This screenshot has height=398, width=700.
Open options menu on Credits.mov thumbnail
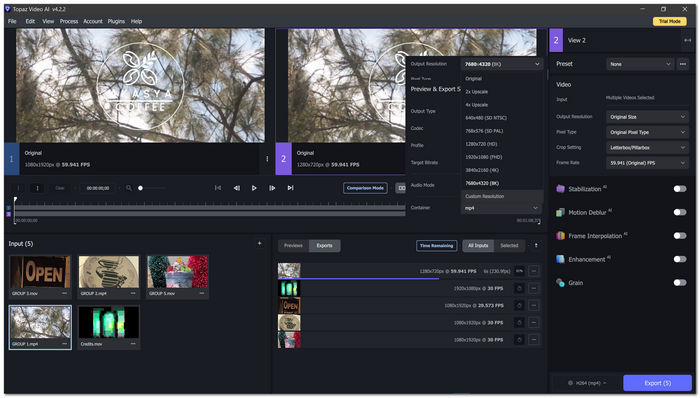[133, 344]
